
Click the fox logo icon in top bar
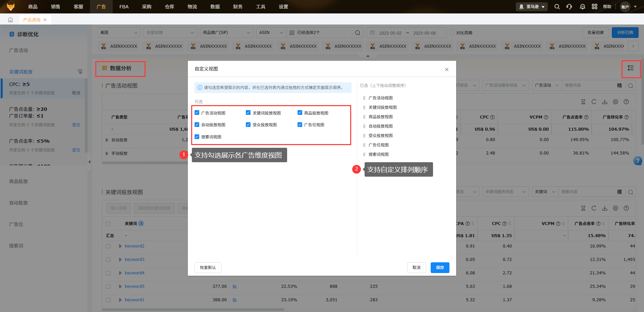[x=11, y=7]
